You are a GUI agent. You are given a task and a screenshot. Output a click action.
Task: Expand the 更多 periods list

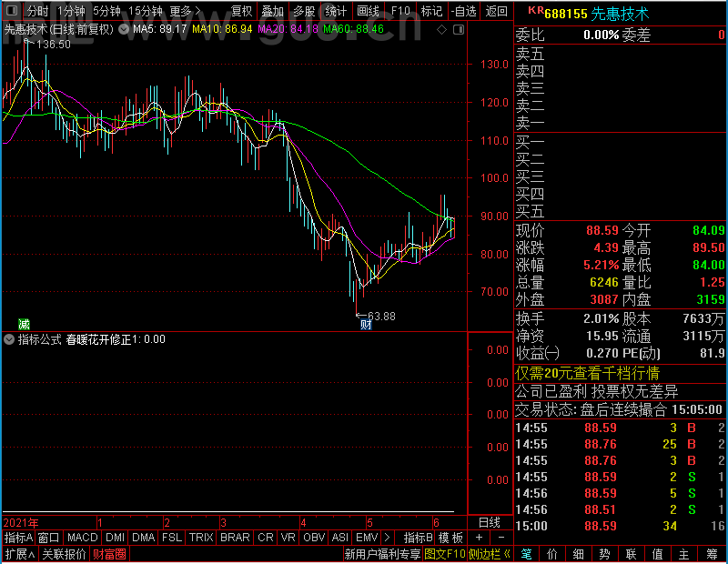[186, 11]
